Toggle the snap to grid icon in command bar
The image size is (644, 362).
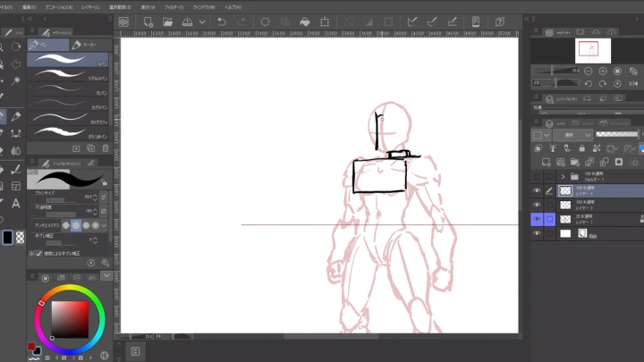point(452,21)
